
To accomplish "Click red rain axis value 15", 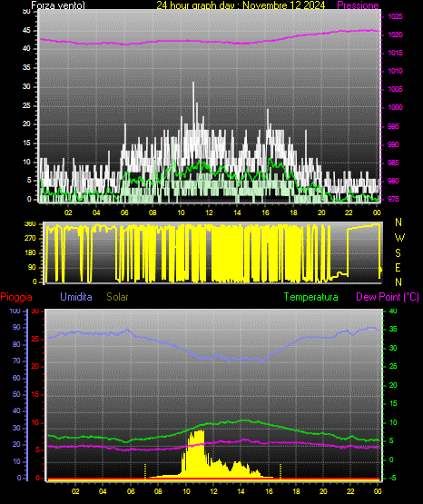I will click(x=35, y=395).
